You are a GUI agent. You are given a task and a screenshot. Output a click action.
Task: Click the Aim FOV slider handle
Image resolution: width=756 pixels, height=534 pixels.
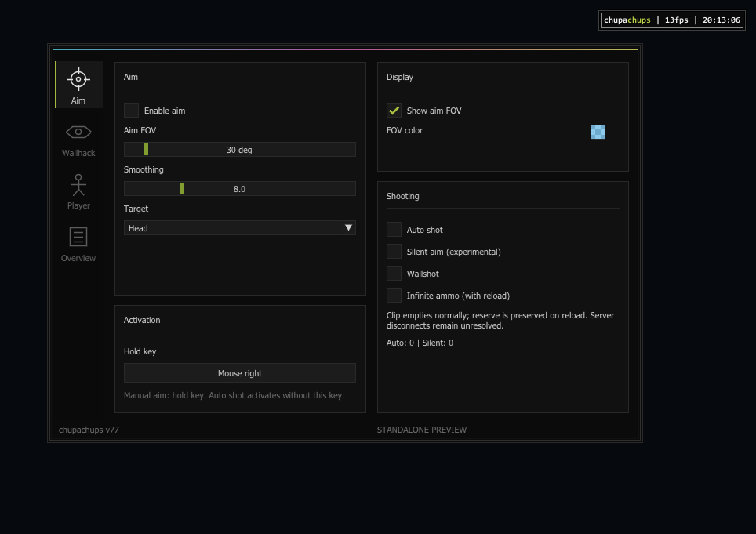(x=146, y=150)
